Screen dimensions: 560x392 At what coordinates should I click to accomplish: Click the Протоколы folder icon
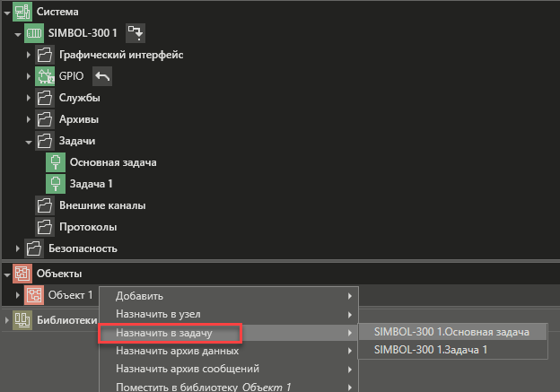coord(45,227)
